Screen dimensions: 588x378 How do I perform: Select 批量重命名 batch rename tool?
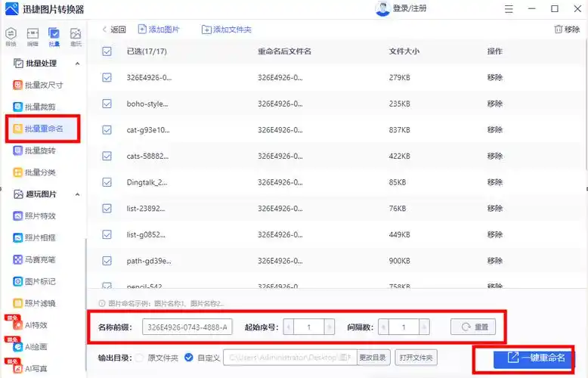pyautogui.click(x=39, y=129)
